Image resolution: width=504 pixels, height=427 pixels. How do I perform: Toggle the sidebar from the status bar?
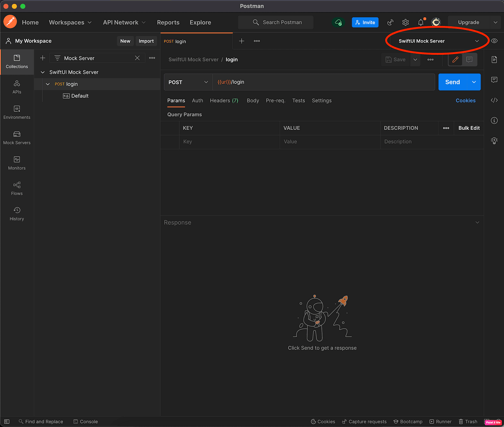[7, 422]
